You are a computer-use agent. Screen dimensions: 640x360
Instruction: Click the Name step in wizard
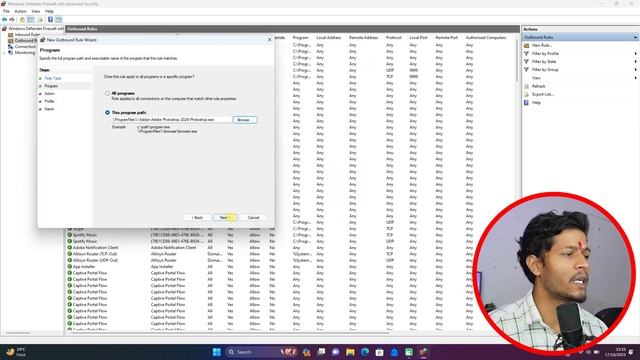click(49, 109)
